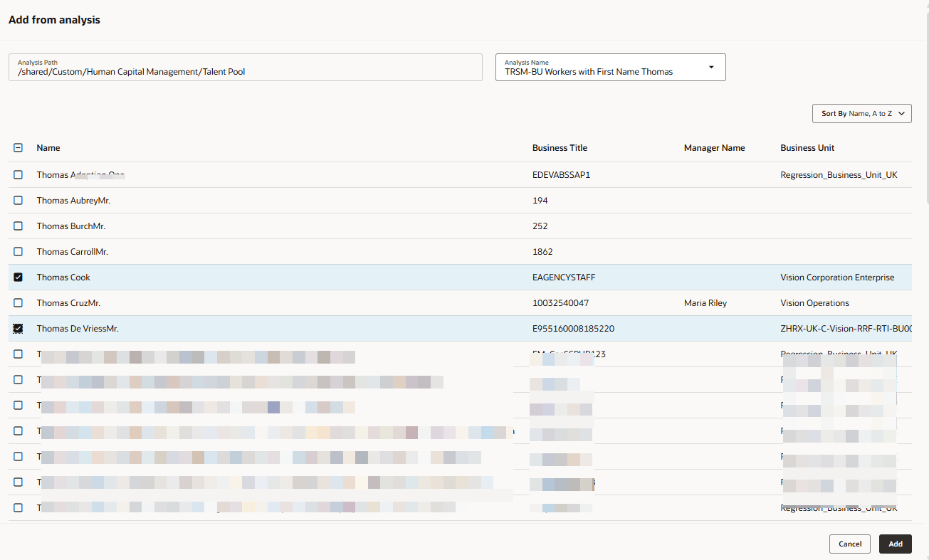This screenshot has height=560, width=929.
Task: Click the manager name Maria Riley
Action: coord(705,303)
